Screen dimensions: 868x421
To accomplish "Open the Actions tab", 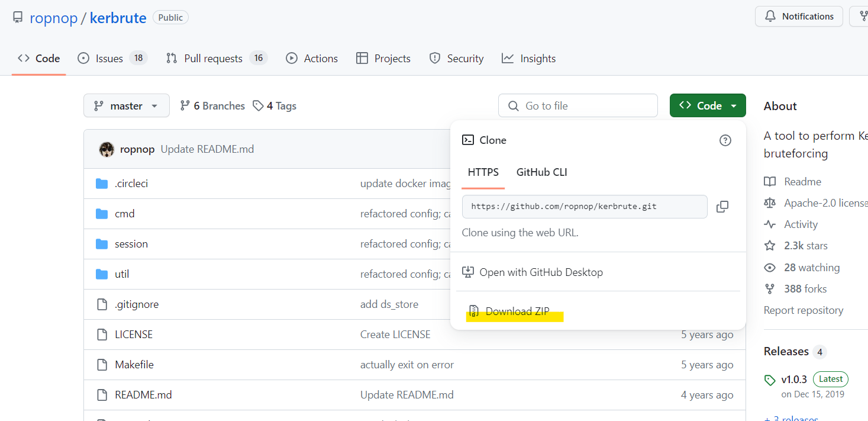I will tap(312, 58).
